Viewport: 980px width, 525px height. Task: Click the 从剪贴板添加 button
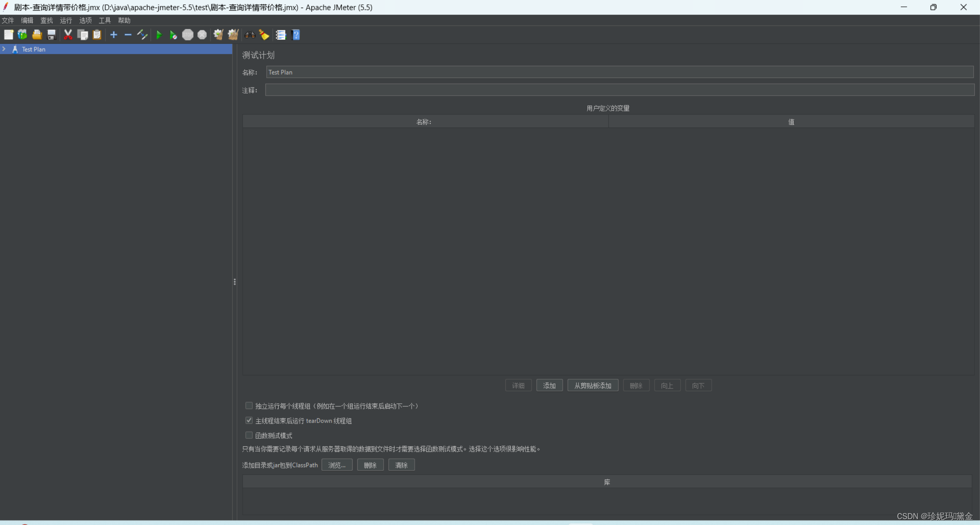pyautogui.click(x=593, y=386)
